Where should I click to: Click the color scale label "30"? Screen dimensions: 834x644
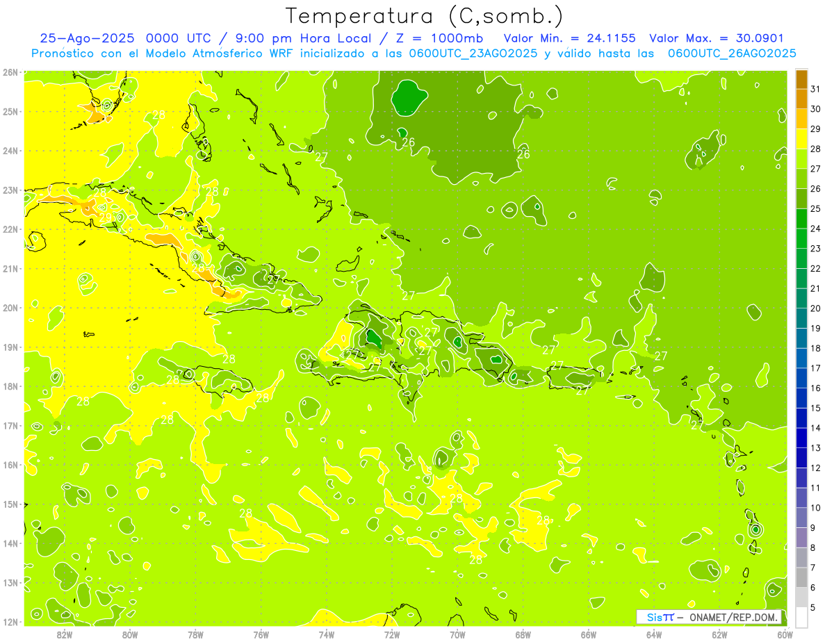[x=815, y=109]
